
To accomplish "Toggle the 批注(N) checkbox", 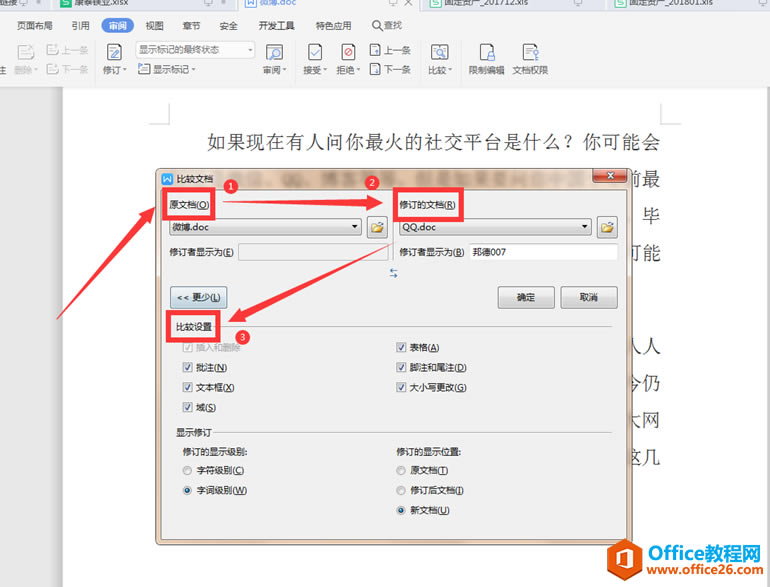I will click(187, 367).
